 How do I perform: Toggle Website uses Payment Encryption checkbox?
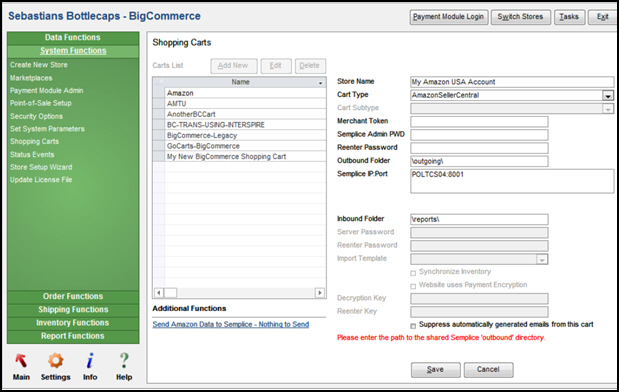[413, 286]
